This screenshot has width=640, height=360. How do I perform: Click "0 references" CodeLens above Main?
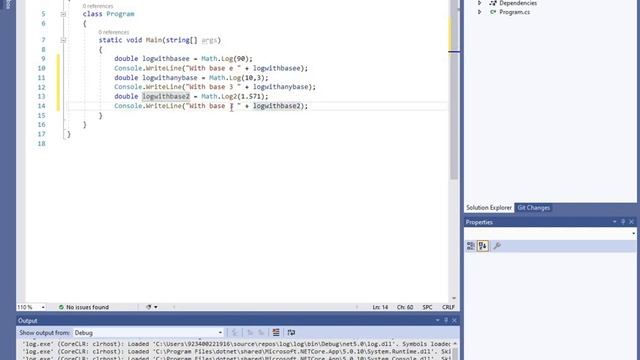(113, 32)
